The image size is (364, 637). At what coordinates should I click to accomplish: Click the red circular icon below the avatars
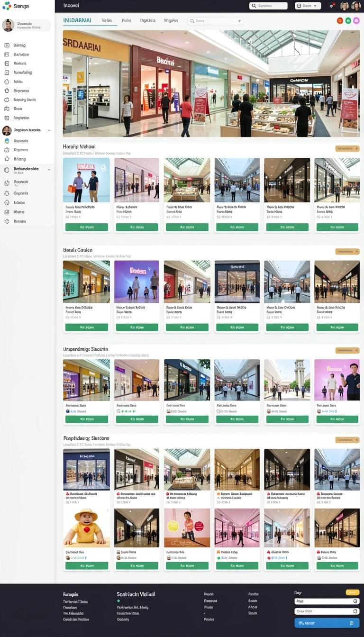pos(340,21)
